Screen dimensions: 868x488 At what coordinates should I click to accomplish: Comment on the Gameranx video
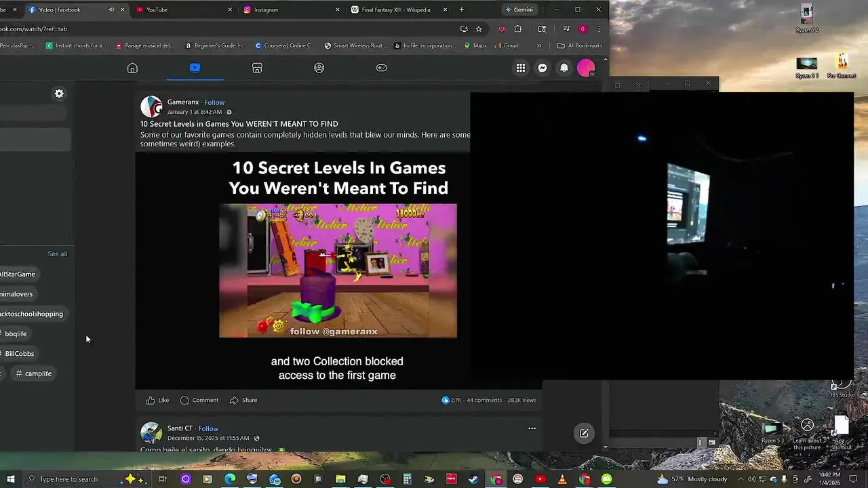coord(199,400)
